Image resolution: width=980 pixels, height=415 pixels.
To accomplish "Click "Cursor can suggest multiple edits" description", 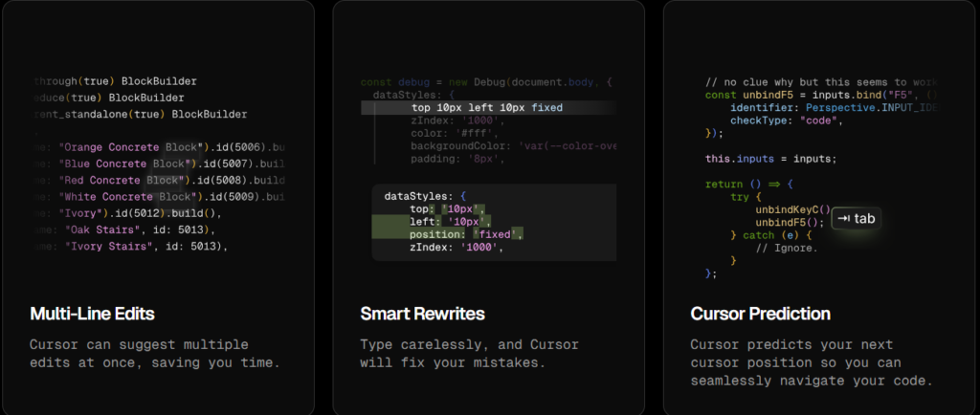I will click(154, 354).
